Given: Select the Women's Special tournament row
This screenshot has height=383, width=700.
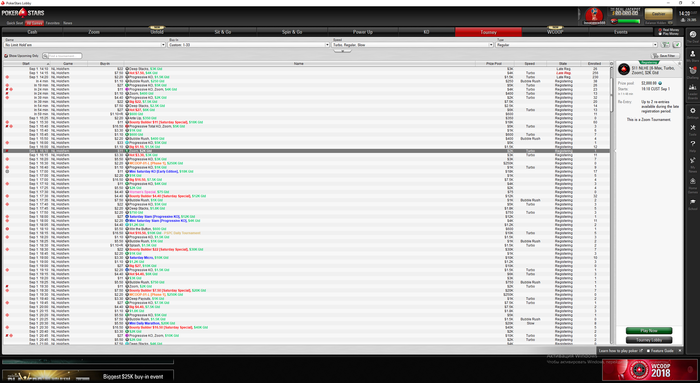Looking at the screenshot, I should coord(307,192).
